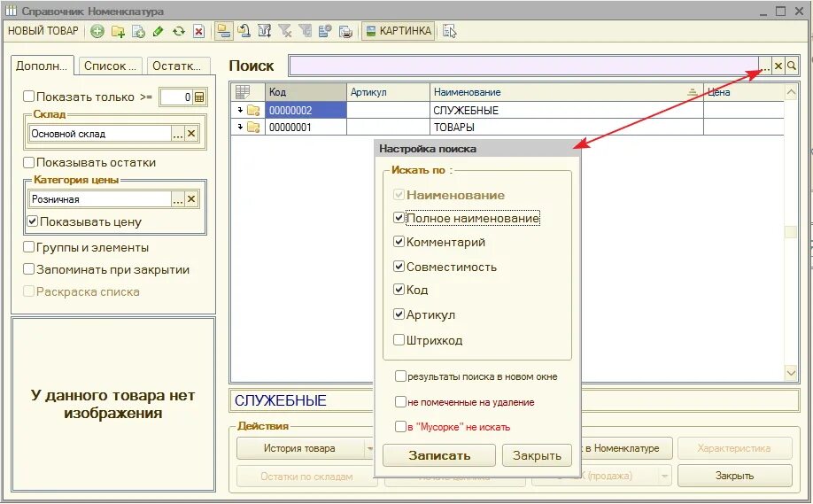Click the disable filter funnel icon

tap(284, 31)
